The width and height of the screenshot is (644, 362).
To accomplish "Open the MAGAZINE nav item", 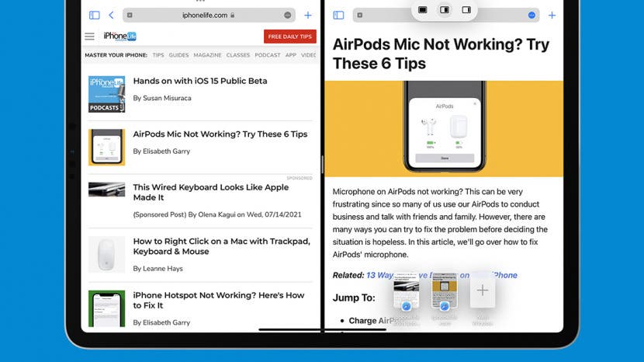I will click(x=207, y=55).
